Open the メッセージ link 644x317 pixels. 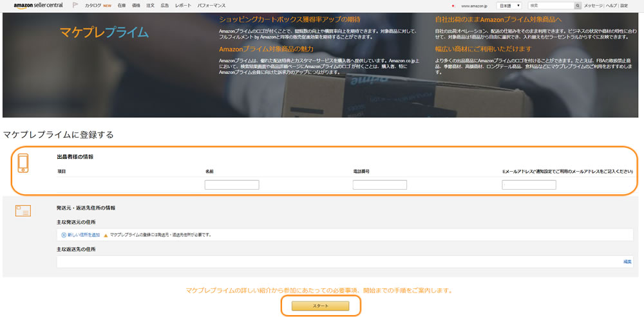(x=594, y=6)
